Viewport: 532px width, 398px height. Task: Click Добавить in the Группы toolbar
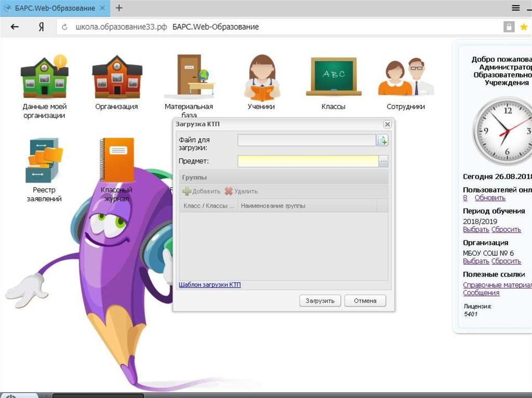(202, 191)
